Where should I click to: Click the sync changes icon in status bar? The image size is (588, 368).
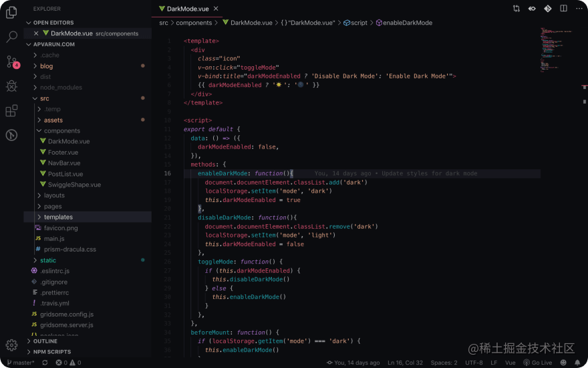click(45, 363)
